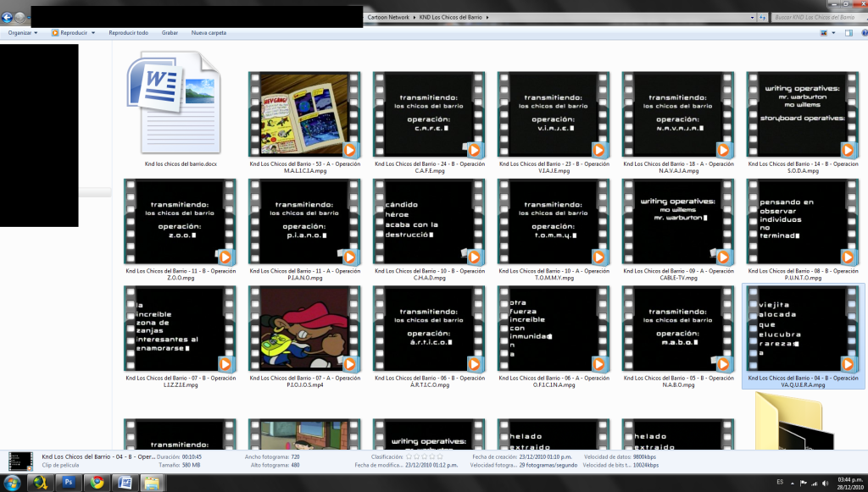Click the file name ending O.F.I.C.I.N.A.mpg

coord(554,381)
